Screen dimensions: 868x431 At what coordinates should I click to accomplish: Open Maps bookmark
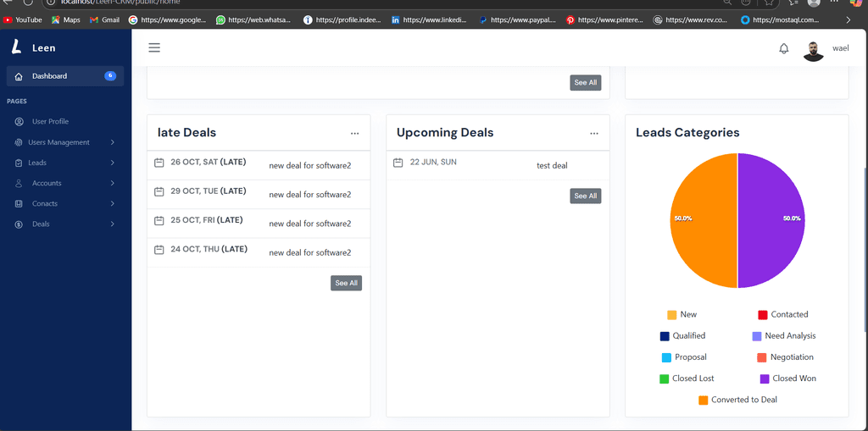click(x=66, y=20)
